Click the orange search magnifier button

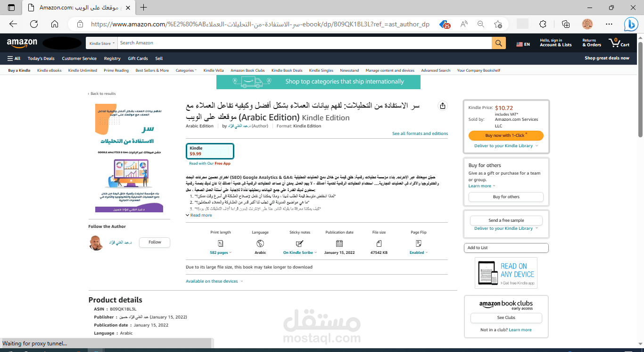point(499,43)
